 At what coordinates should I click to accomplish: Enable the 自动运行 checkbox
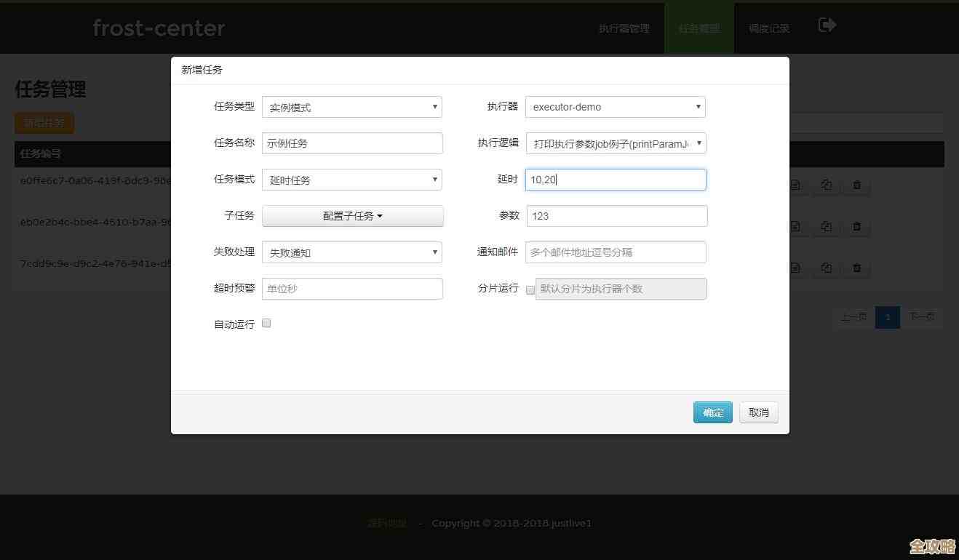click(x=266, y=322)
